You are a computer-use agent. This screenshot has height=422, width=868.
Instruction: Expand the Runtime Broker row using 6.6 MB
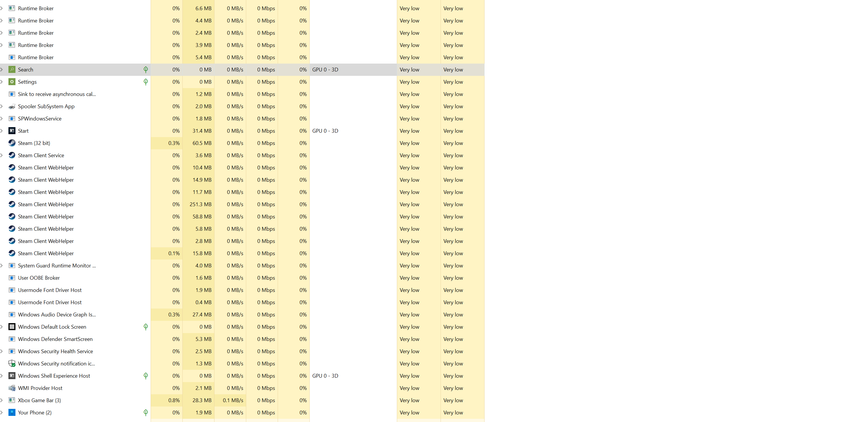(x=2, y=8)
